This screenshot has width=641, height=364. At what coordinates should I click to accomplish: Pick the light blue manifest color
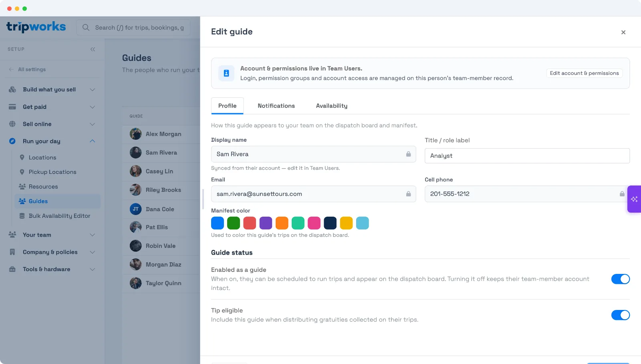(362, 223)
